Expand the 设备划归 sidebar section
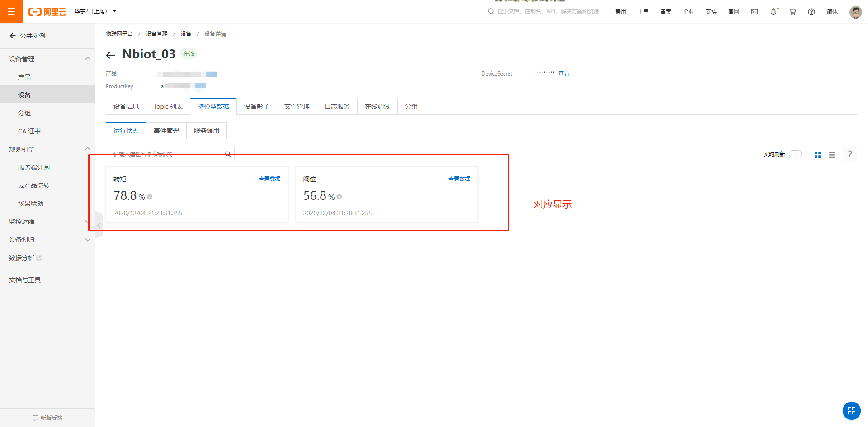 coord(87,240)
